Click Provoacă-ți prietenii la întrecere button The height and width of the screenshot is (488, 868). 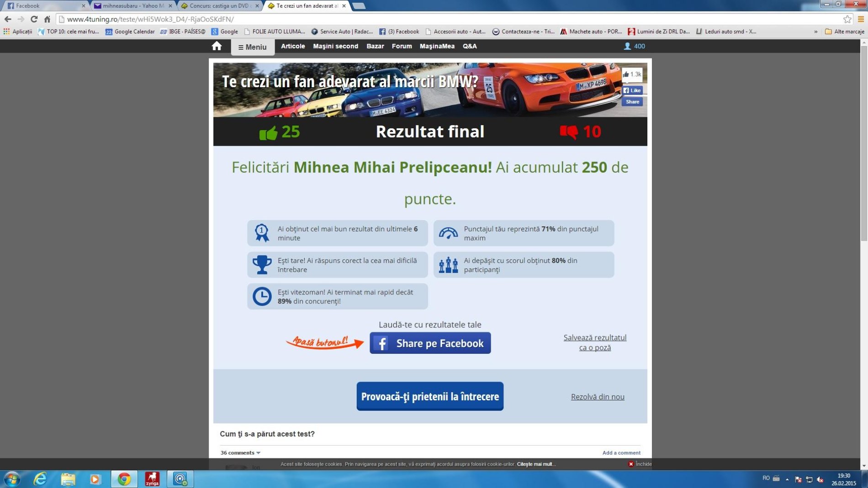[430, 396]
